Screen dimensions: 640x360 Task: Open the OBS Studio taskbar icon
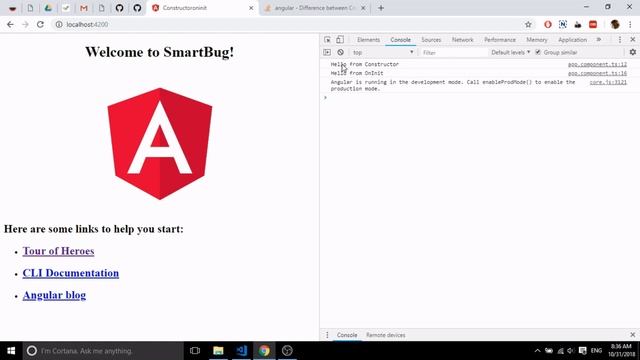(287, 351)
